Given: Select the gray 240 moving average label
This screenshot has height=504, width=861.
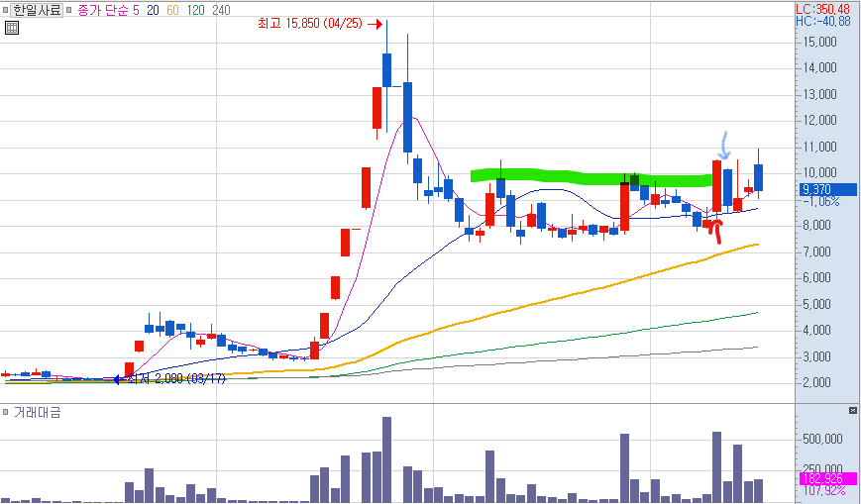Looking at the screenshot, I should click(221, 10).
